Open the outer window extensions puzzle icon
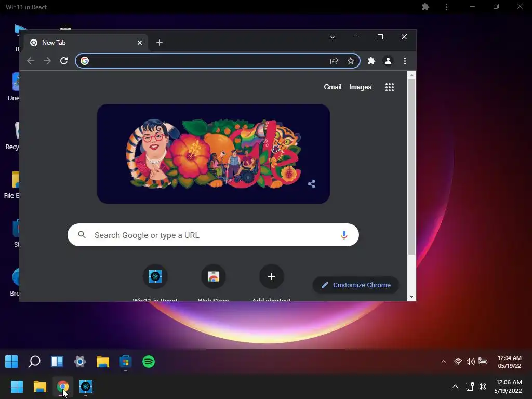Image resolution: width=532 pixels, height=399 pixels. coord(425,7)
